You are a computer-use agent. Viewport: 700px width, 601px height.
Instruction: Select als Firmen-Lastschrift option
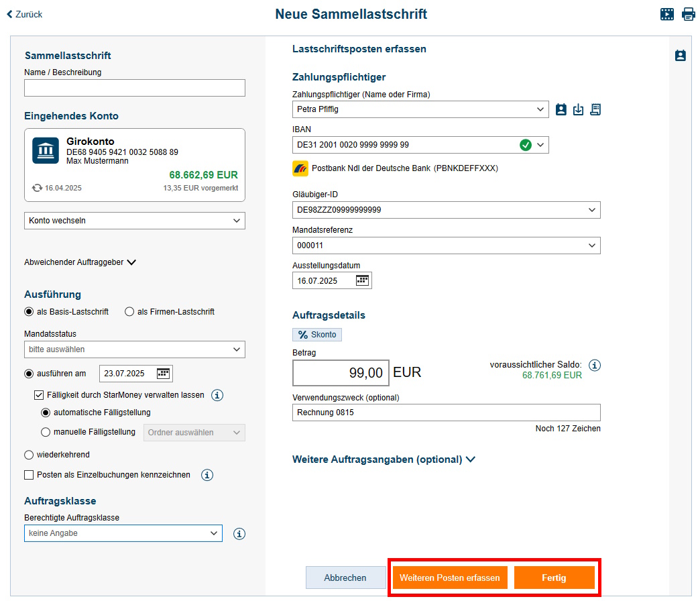pos(129,312)
